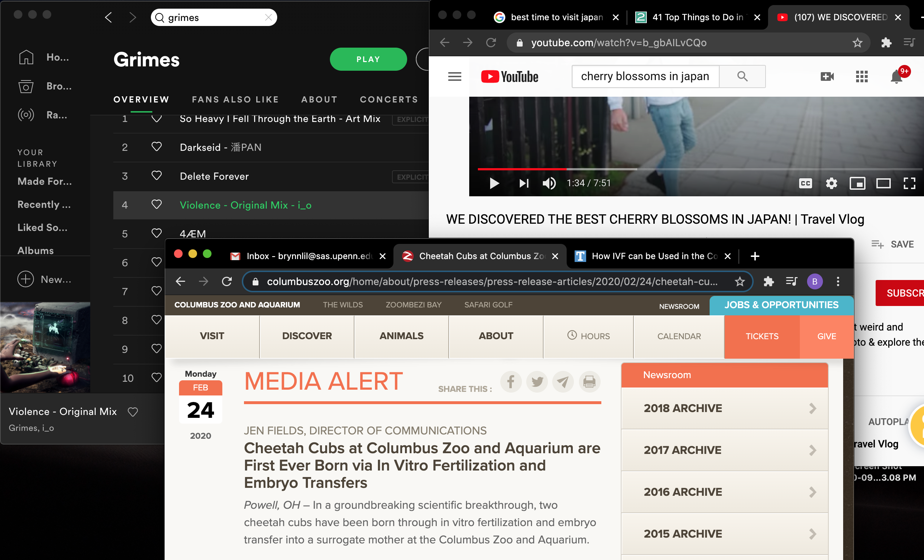Switch to Spotify About tab
924x560 pixels.
[x=319, y=99]
